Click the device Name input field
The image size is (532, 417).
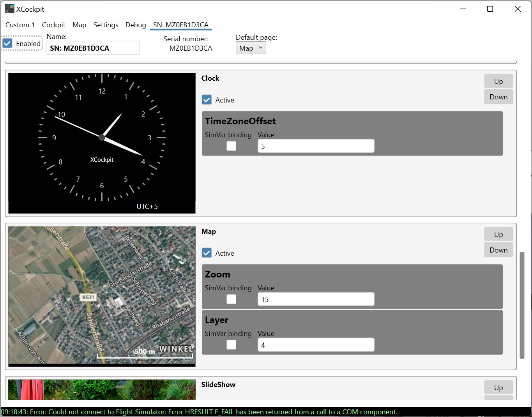(93, 48)
